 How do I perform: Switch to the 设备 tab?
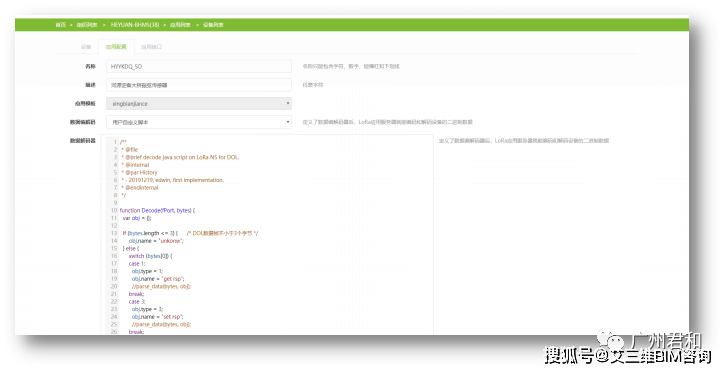click(x=86, y=47)
